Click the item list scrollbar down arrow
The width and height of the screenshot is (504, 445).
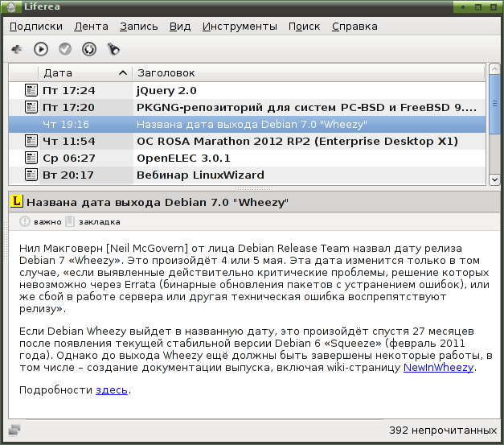(494, 179)
